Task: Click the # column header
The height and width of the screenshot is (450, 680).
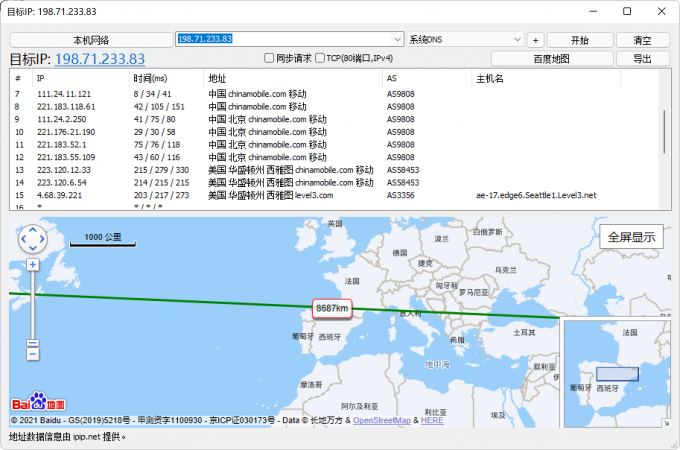Action: point(21,78)
